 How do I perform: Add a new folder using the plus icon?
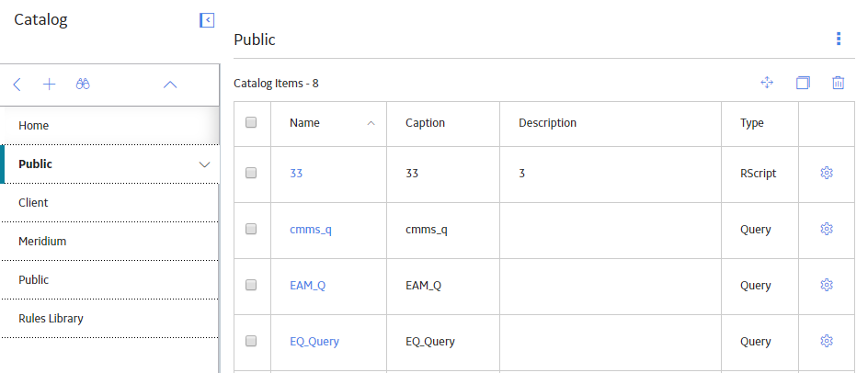coord(50,85)
